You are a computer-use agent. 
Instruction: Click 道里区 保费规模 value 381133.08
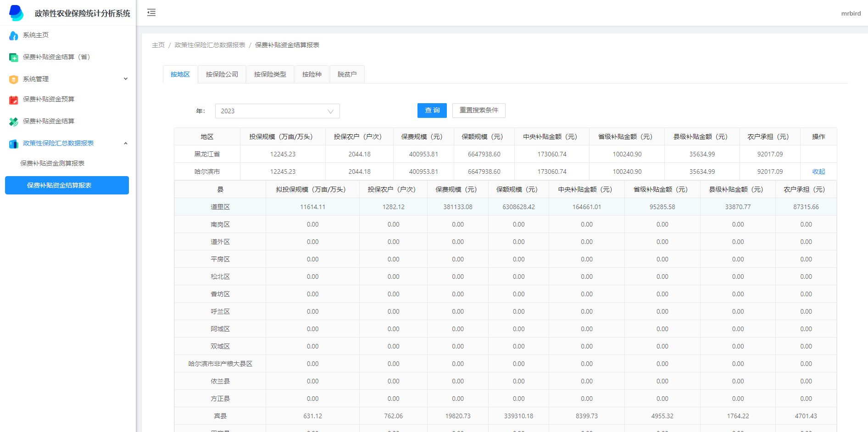(x=458, y=207)
